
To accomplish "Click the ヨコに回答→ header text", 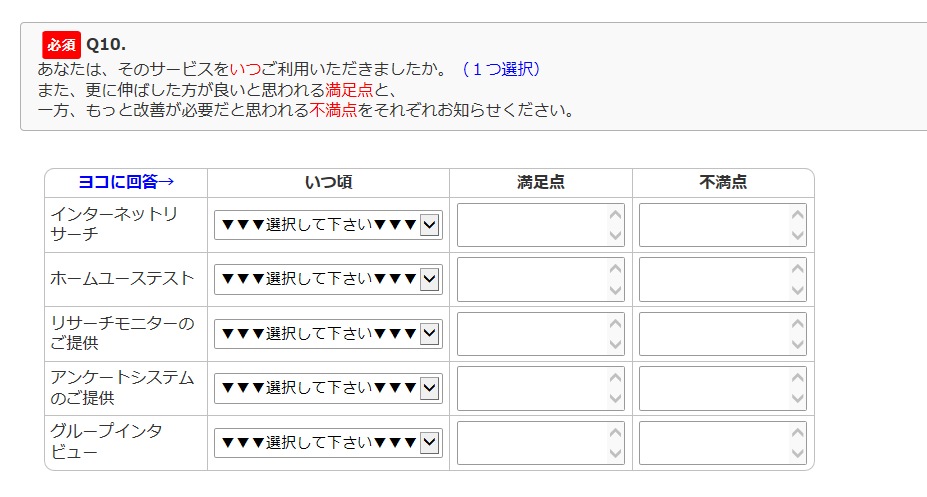I will coord(126,182).
